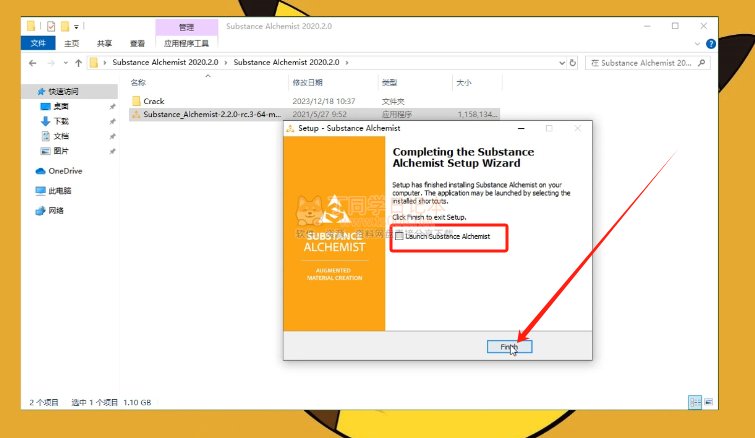
Task: Open recent locations dropdown arrow
Action: tap(65, 63)
